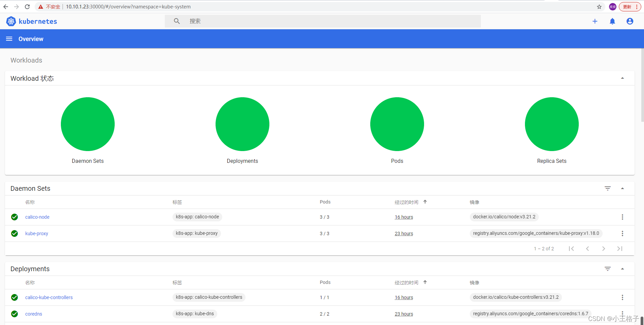
Task: Open notifications bell icon
Action: 612,22
